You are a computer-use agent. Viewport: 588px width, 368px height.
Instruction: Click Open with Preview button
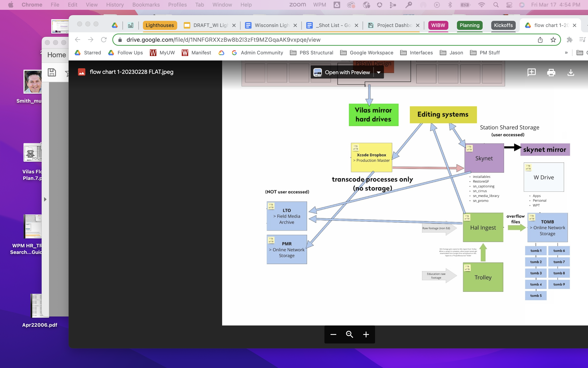[342, 72]
